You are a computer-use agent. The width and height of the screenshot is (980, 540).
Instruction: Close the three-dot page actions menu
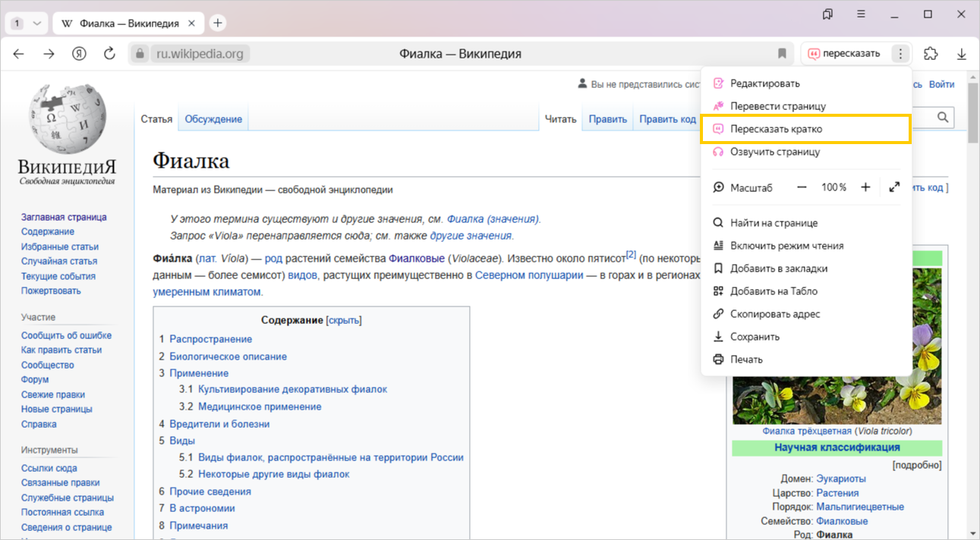900,54
